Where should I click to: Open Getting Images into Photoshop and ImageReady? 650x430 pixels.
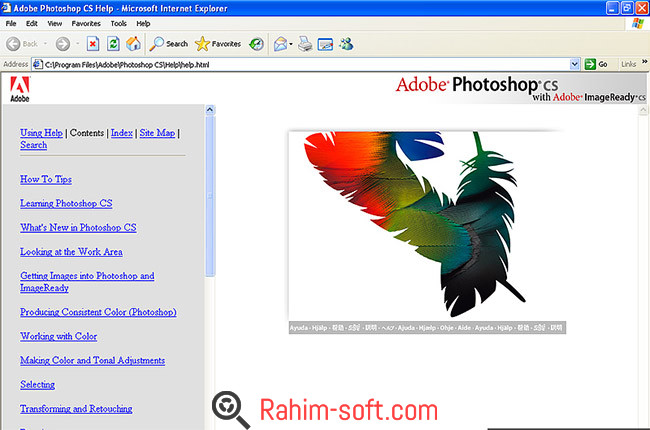pos(87,282)
